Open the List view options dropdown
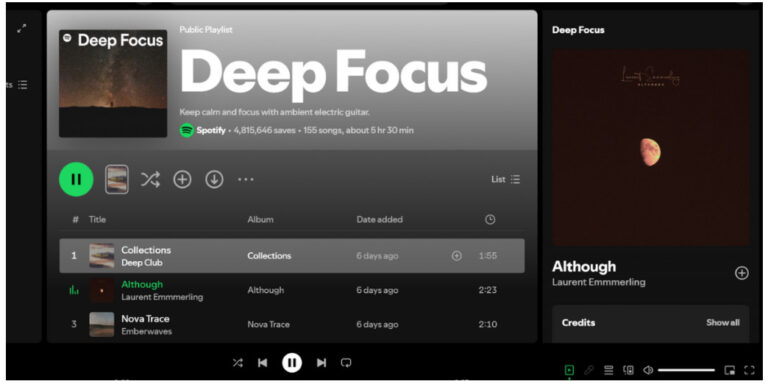This screenshot has width=768, height=384. click(505, 180)
